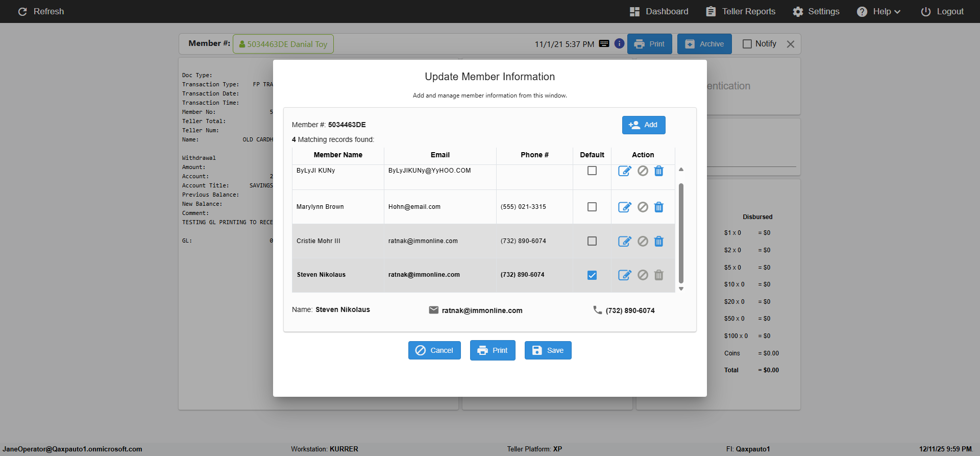The height and width of the screenshot is (456, 980).
Task: Click records list down scroll arrow
Action: [x=681, y=289]
